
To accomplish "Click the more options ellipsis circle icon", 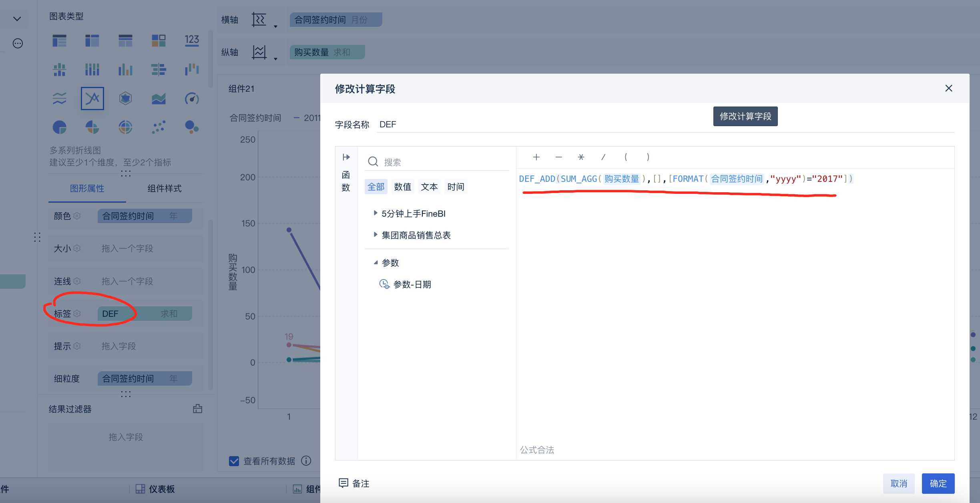I will pyautogui.click(x=18, y=43).
